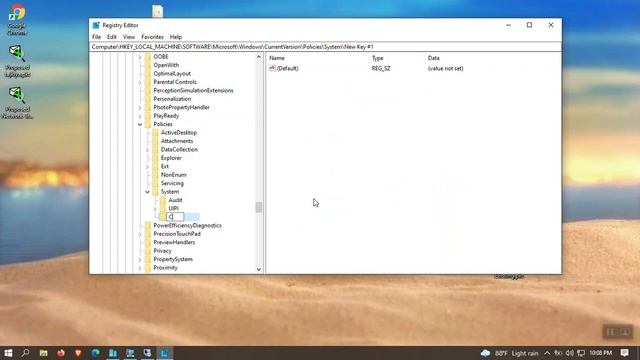The width and height of the screenshot is (640, 360).
Task: Select the Audit key folder icon
Action: coord(163,200)
